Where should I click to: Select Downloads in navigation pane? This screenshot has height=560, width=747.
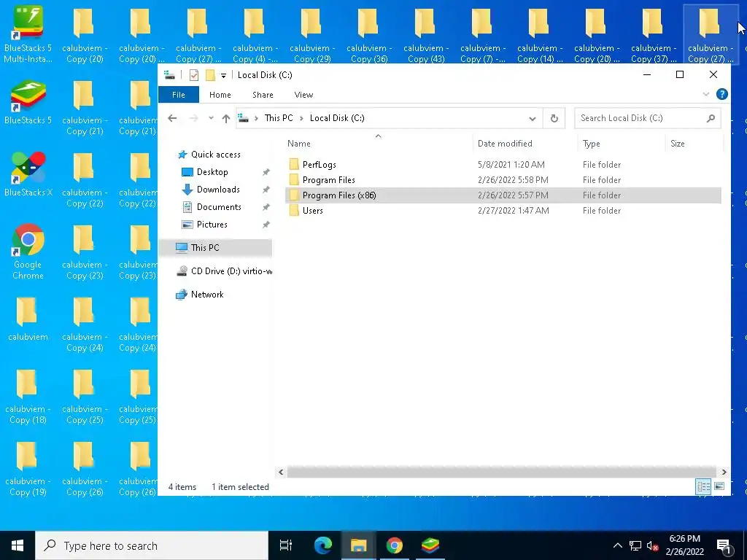point(218,190)
